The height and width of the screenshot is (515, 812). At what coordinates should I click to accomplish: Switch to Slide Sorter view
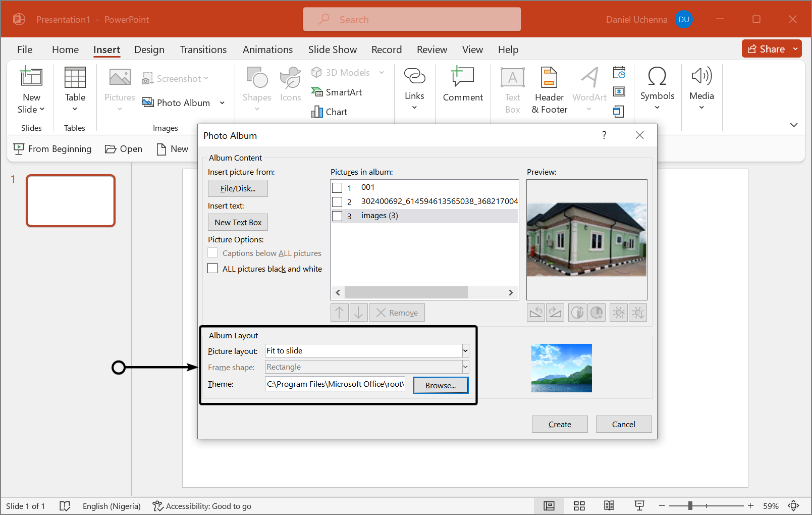[x=579, y=506]
